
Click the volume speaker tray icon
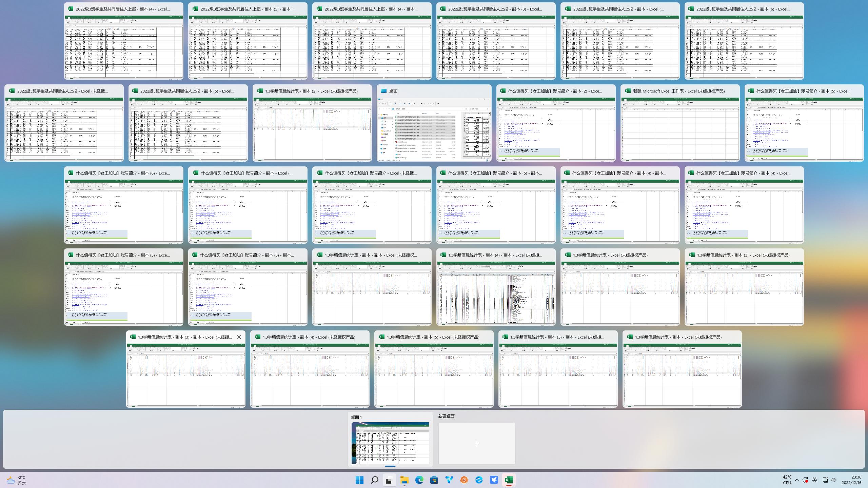(x=833, y=480)
